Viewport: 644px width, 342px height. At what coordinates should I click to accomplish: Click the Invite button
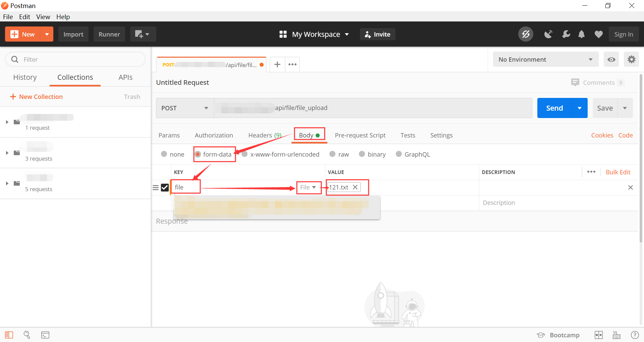pyautogui.click(x=378, y=34)
